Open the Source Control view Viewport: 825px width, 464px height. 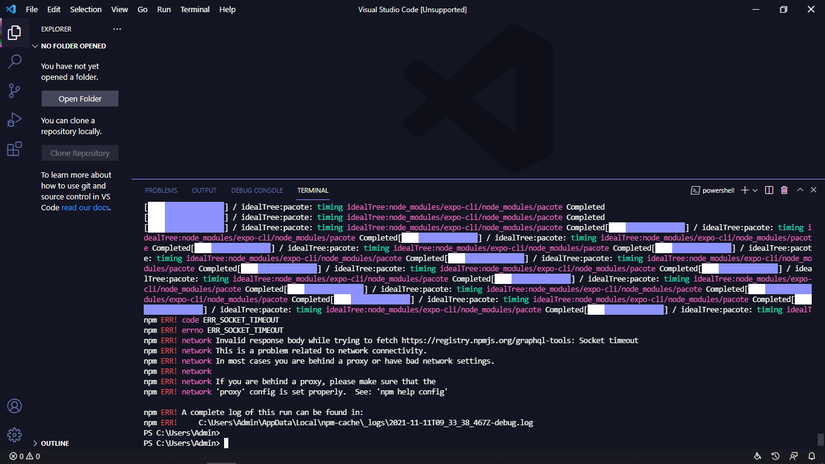pyautogui.click(x=14, y=90)
